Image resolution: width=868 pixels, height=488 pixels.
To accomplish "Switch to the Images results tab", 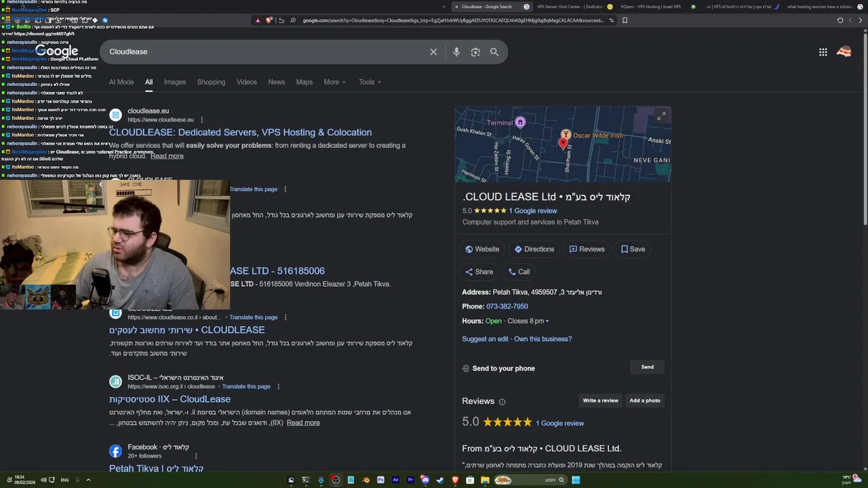I will (174, 82).
